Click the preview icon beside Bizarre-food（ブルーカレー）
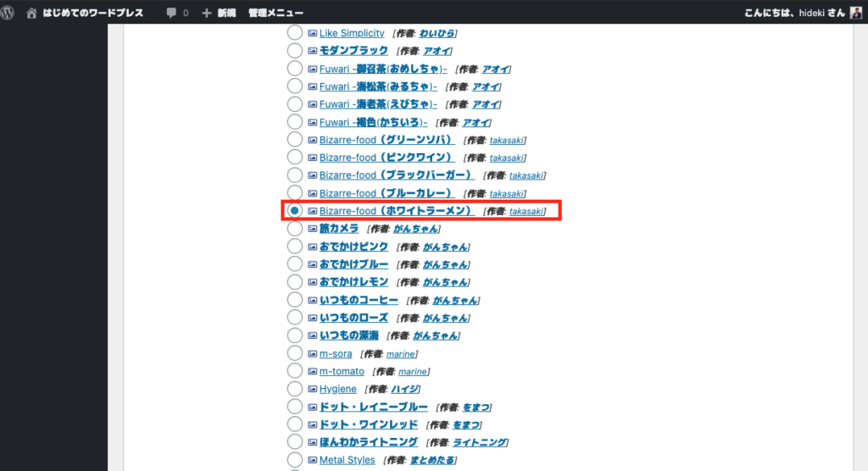This screenshot has width=868, height=471. (312, 194)
